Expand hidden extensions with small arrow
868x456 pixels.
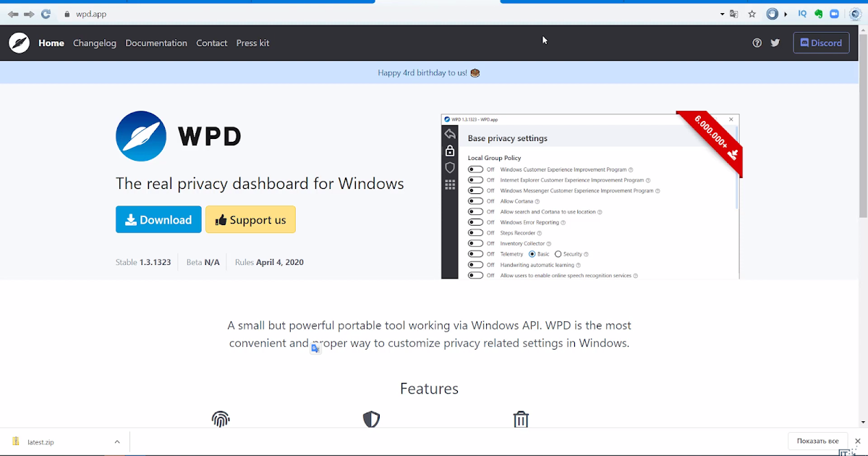[786, 14]
